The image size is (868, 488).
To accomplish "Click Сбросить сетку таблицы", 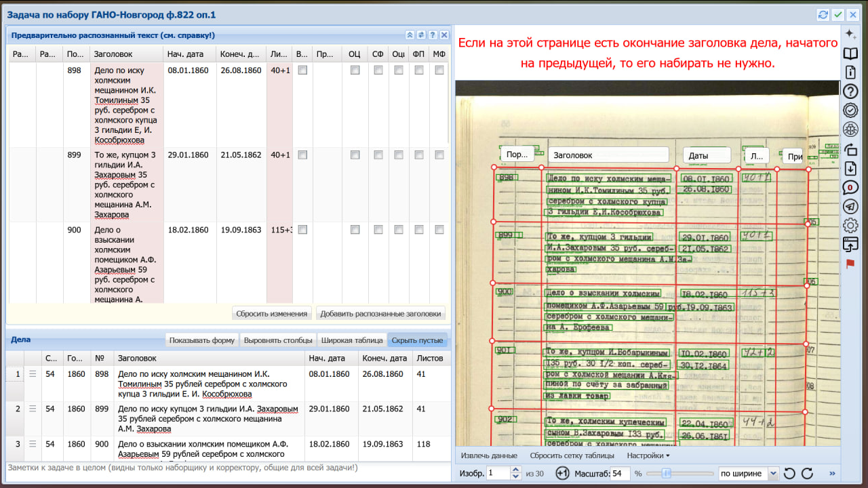I will click(x=572, y=455).
